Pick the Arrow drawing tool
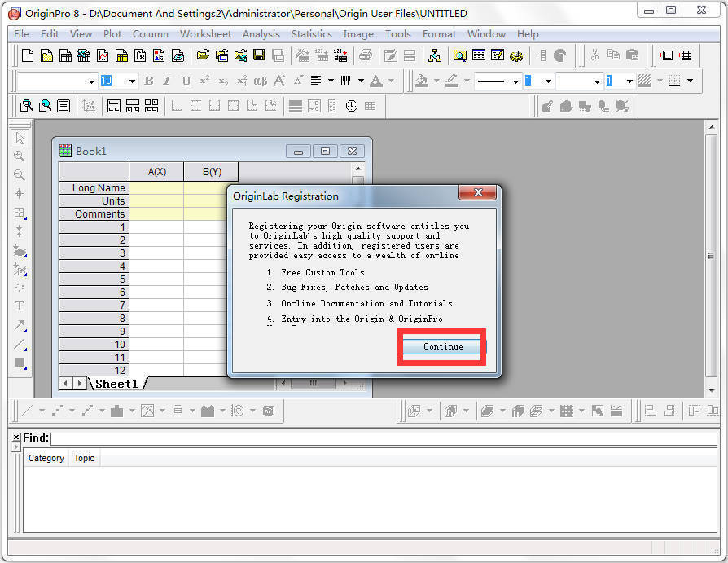 [20, 325]
